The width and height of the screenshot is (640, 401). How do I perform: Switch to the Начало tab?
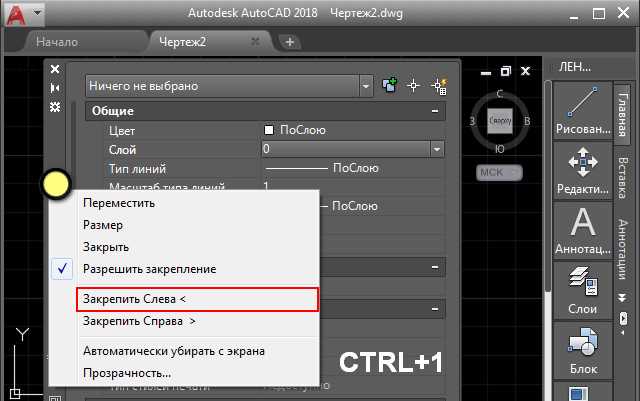tap(57, 42)
